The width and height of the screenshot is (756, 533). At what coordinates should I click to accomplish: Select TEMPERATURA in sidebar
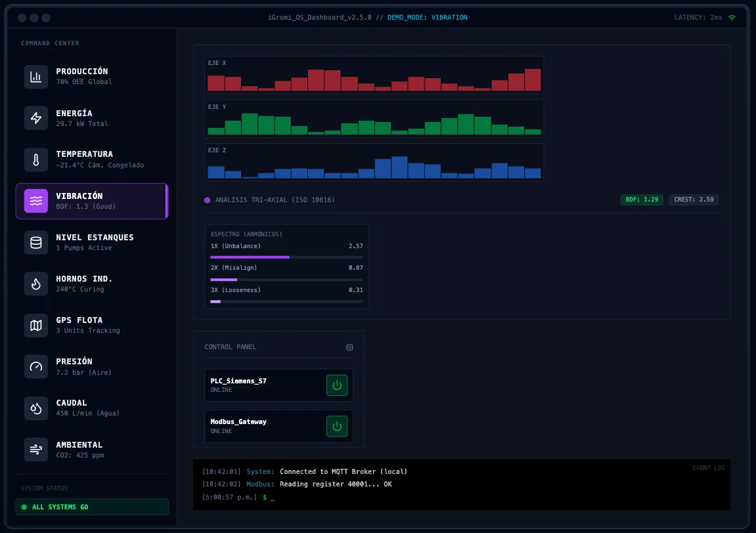92,160
